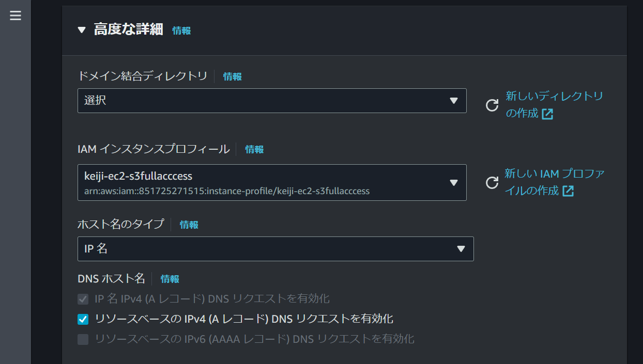Screen dimensions: 643x364
Task: Uncheck リソースベースの IPv4 (A レコード) checkbox
Action: 83,319
